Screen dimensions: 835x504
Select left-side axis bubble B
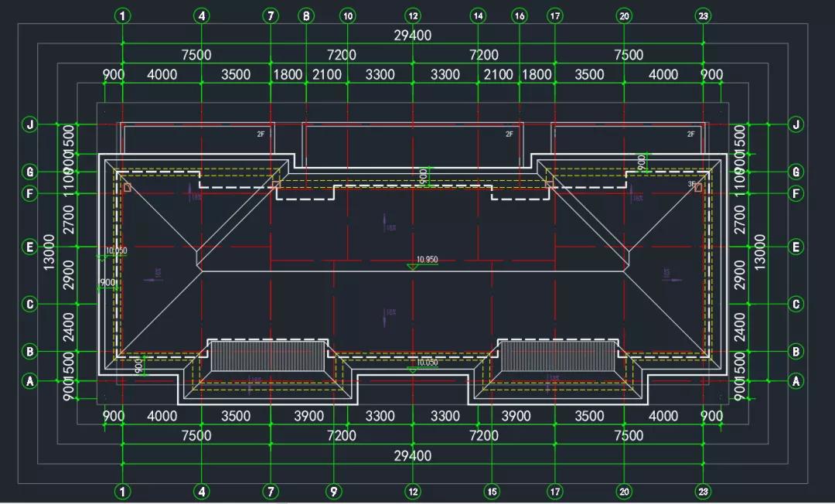(x=30, y=351)
